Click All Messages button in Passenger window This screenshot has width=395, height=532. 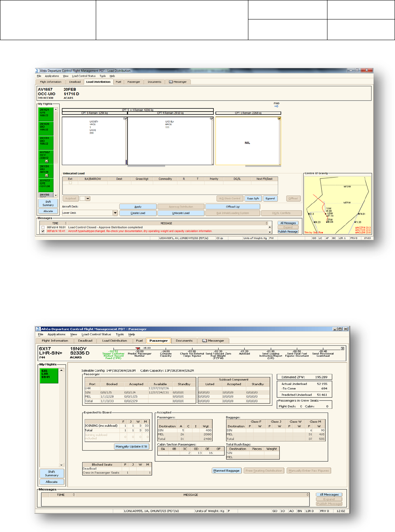click(329, 495)
